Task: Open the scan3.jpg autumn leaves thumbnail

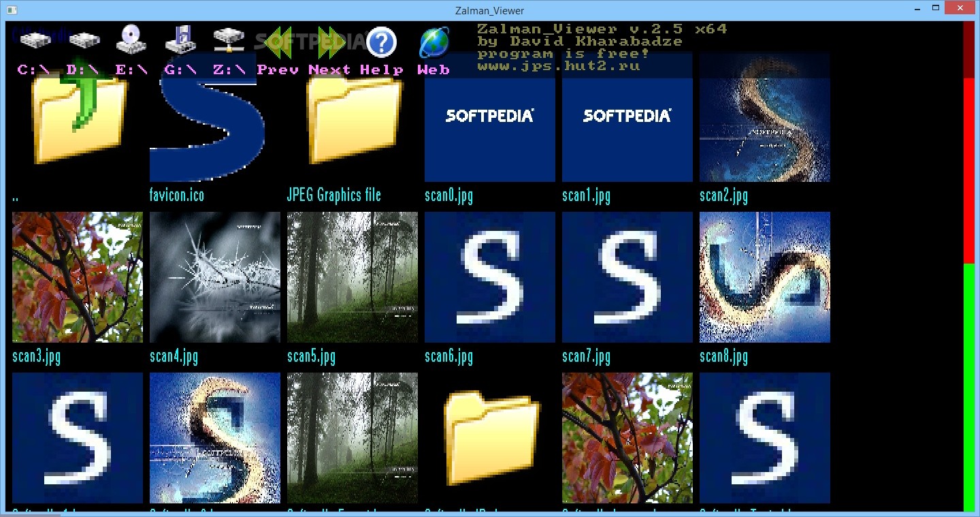Action: pyautogui.click(x=78, y=277)
